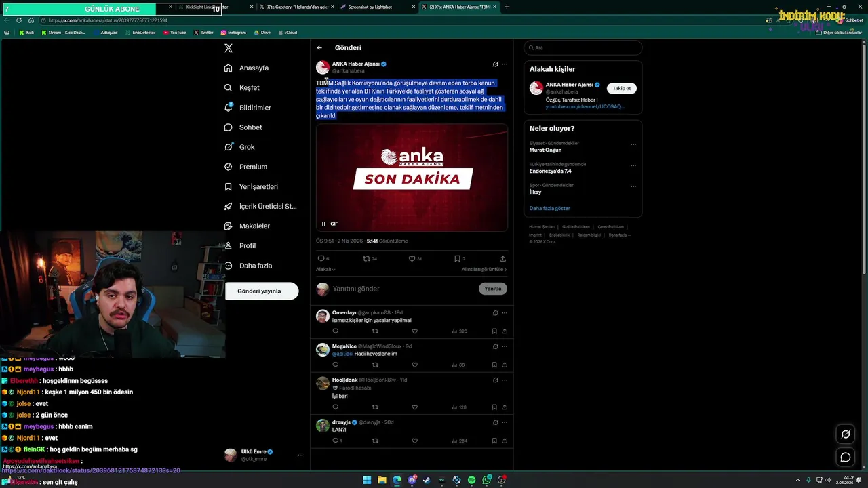This screenshot has width=868, height=488.
Task: Like drenyjs's reply
Action: 415,441
